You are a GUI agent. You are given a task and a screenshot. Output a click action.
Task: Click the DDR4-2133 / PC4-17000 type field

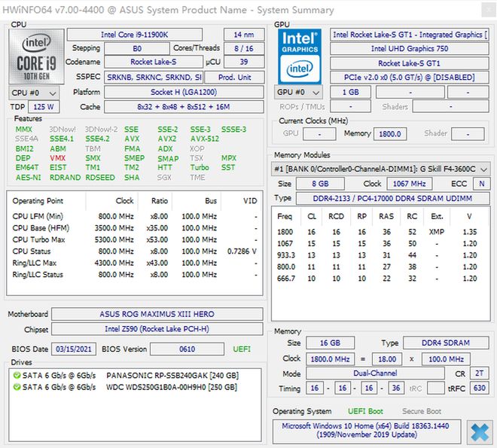[392, 198]
